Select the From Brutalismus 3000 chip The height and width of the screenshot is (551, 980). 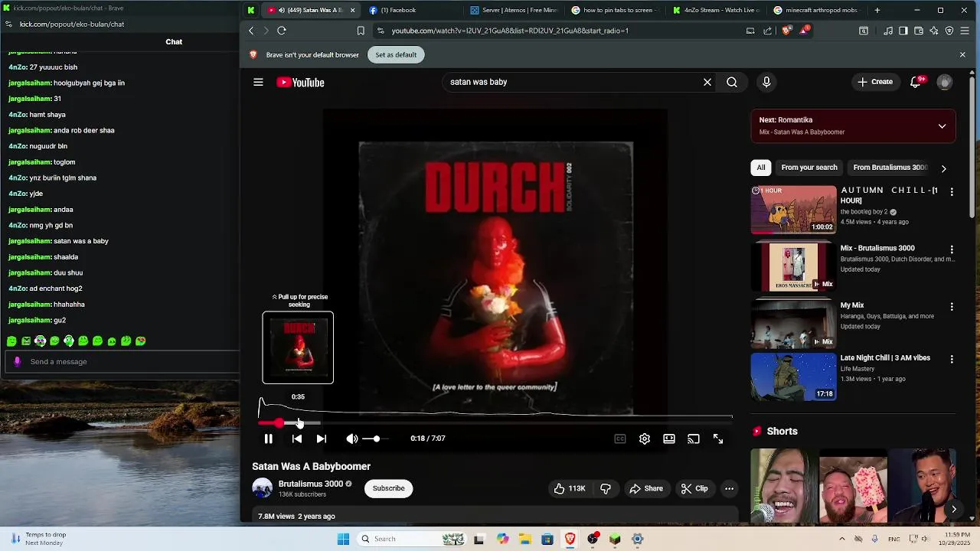click(888, 168)
